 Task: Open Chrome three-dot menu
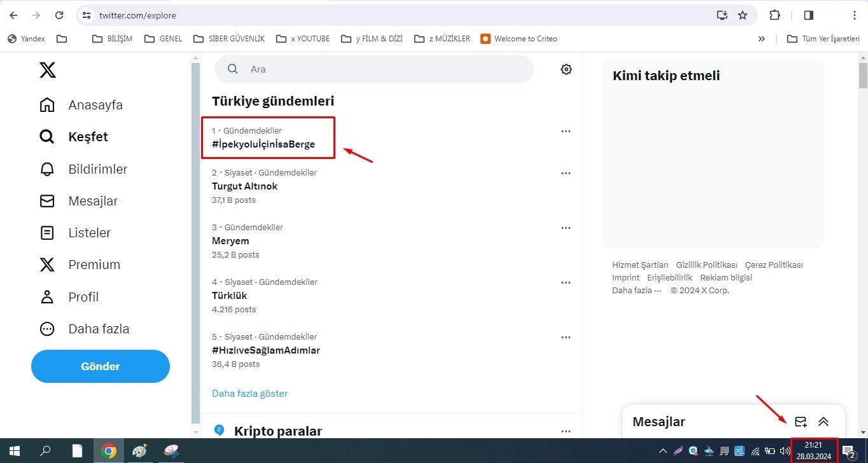pyautogui.click(x=855, y=15)
